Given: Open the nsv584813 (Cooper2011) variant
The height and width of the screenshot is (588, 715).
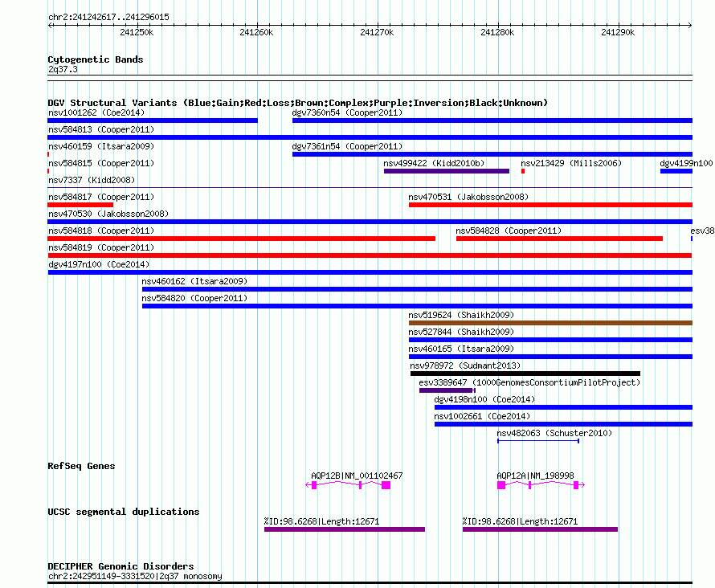Looking at the screenshot, I should coord(370,137).
